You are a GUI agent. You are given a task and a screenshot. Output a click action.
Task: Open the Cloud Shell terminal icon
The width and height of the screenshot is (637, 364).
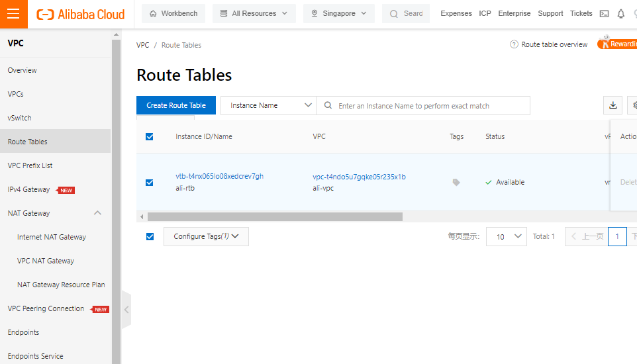604,14
